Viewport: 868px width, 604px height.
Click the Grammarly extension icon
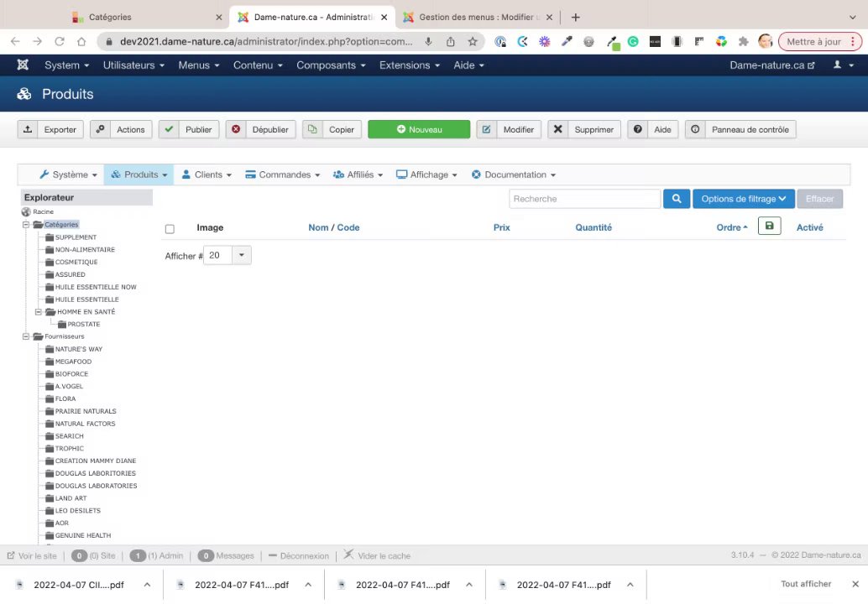pyautogui.click(x=633, y=41)
